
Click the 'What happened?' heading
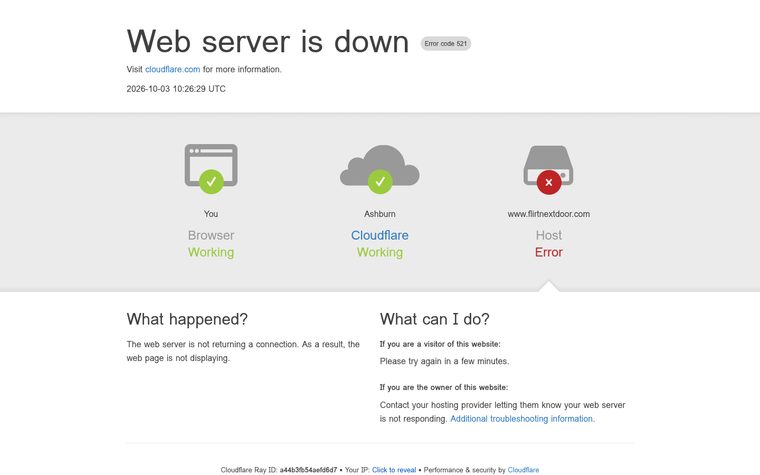[187, 319]
